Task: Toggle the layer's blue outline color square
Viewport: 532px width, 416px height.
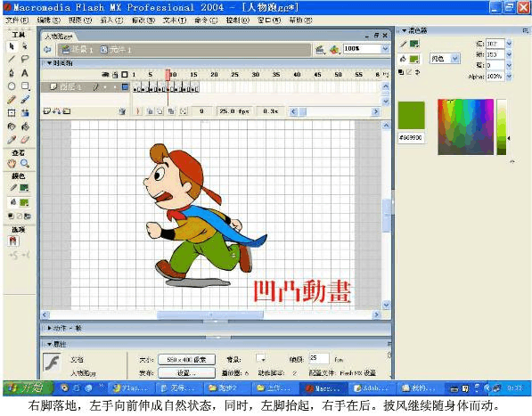Action: coord(125,87)
